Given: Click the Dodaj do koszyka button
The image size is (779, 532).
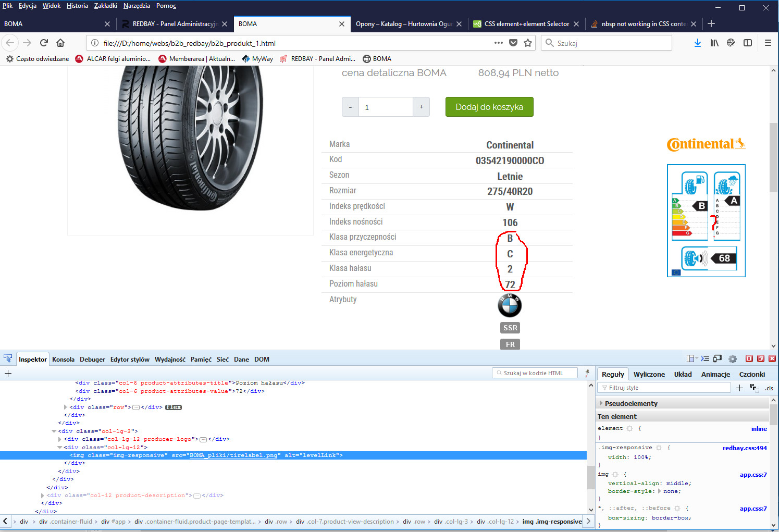Looking at the screenshot, I should (489, 107).
